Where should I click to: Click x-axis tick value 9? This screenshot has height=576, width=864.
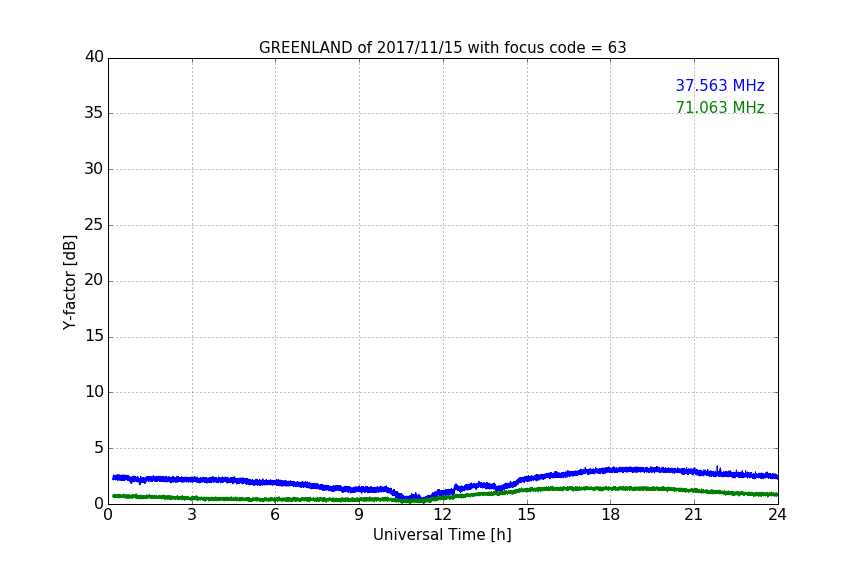(x=359, y=515)
